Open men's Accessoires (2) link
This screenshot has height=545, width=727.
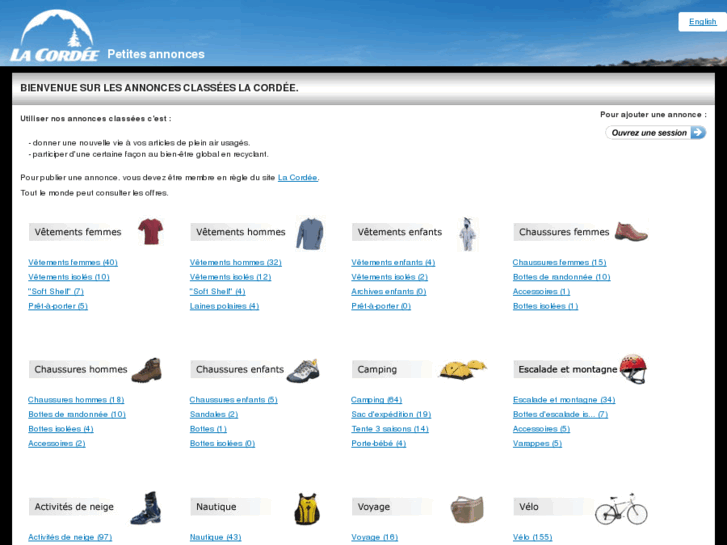pos(57,443)
